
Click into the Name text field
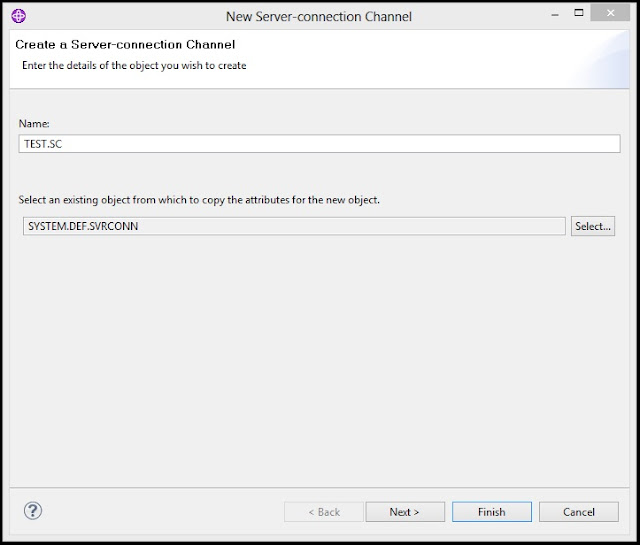[x=320, y=144]
